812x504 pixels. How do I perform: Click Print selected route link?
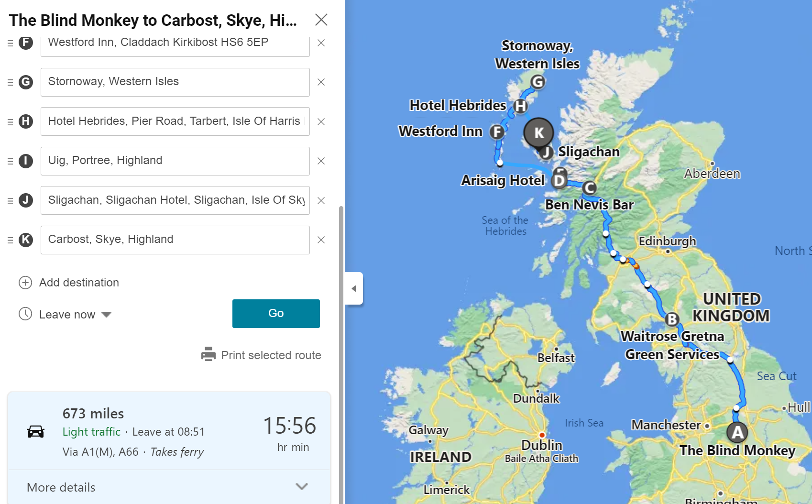point(271,355)
